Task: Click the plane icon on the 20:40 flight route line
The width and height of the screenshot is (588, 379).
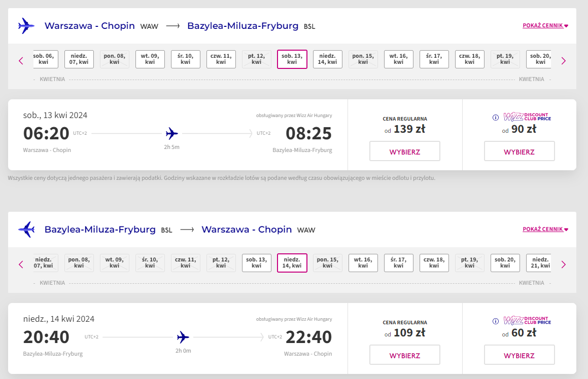Action: 183,337
